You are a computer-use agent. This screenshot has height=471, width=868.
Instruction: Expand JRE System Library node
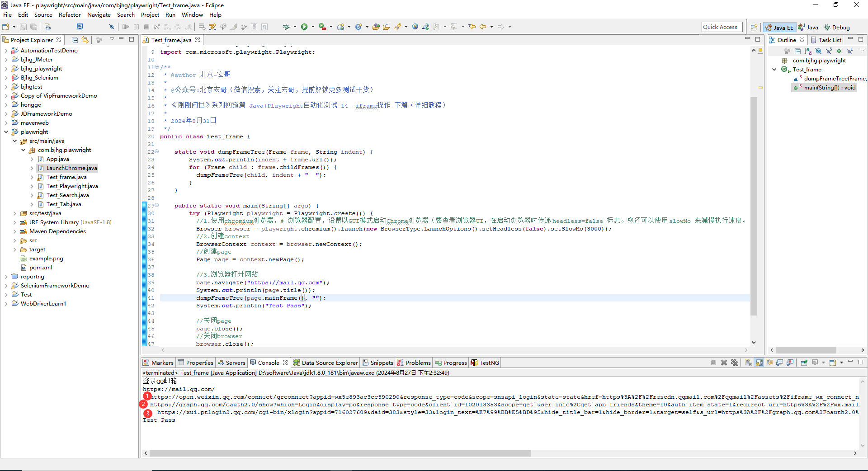click(x=14, y=222)
